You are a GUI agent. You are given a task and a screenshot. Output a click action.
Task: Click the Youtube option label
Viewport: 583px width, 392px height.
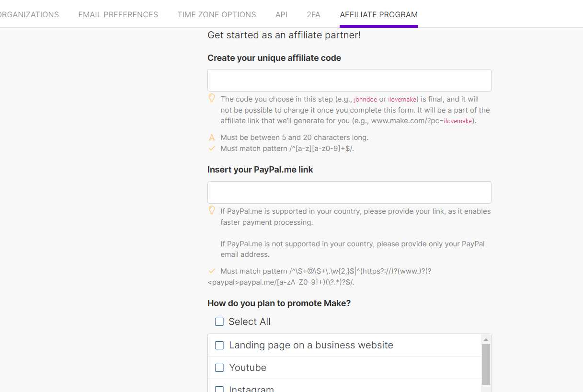tap(248, 368)
